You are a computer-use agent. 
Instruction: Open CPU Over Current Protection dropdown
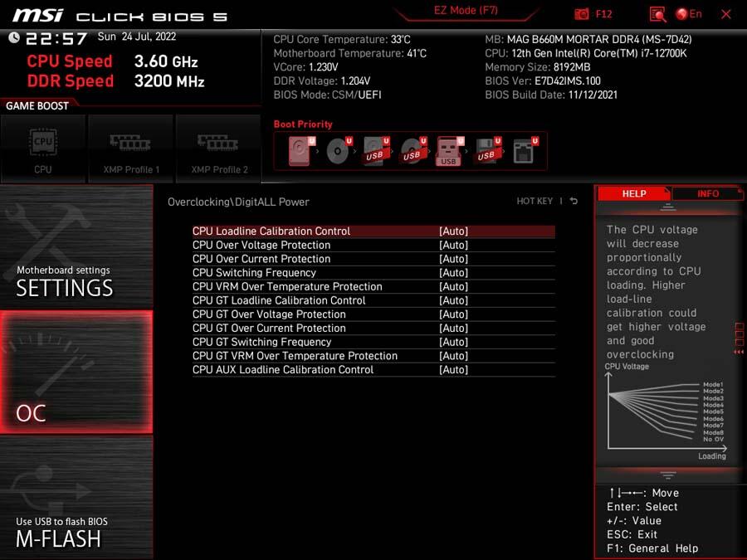tap(373, 259)
